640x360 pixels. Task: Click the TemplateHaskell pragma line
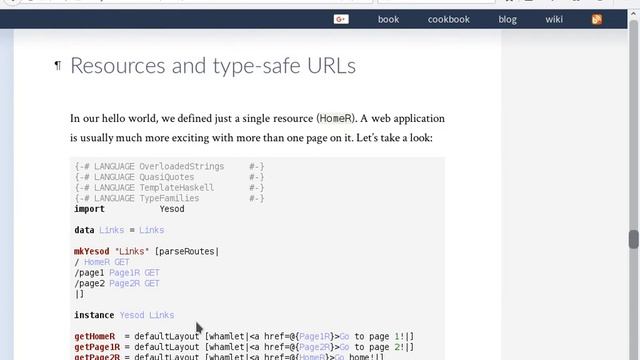pyautogui.click(x=169, y=188)
